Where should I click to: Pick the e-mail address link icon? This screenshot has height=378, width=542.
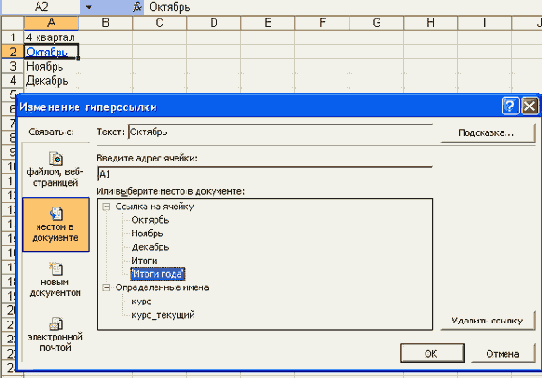tap(55, 324)
